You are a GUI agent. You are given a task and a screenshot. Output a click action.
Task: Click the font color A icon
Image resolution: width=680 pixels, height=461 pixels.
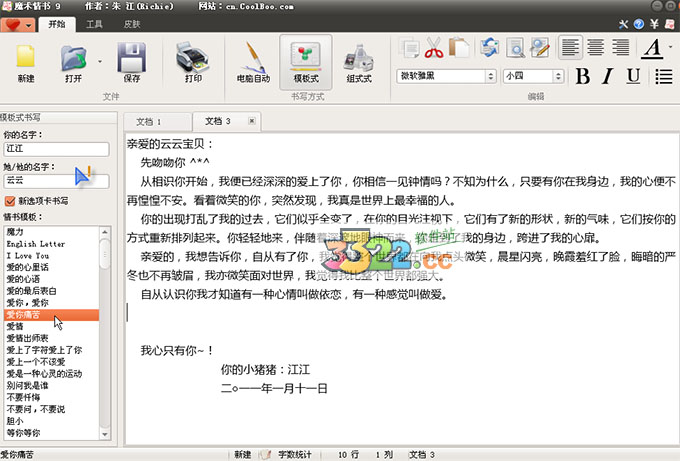coord(652,48)
